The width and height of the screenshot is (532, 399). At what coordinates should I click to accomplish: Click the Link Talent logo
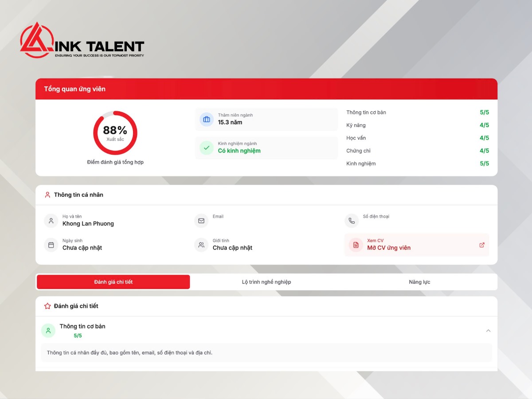[82, 41]
